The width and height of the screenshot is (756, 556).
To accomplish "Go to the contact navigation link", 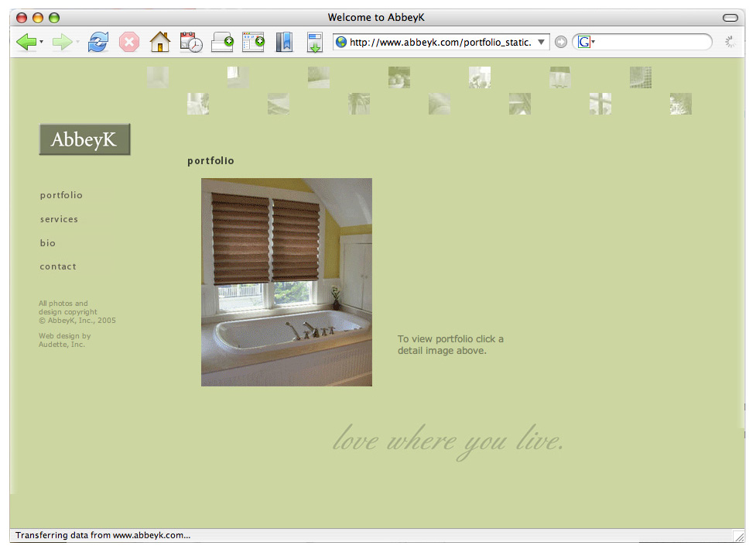I will (58, 266).
